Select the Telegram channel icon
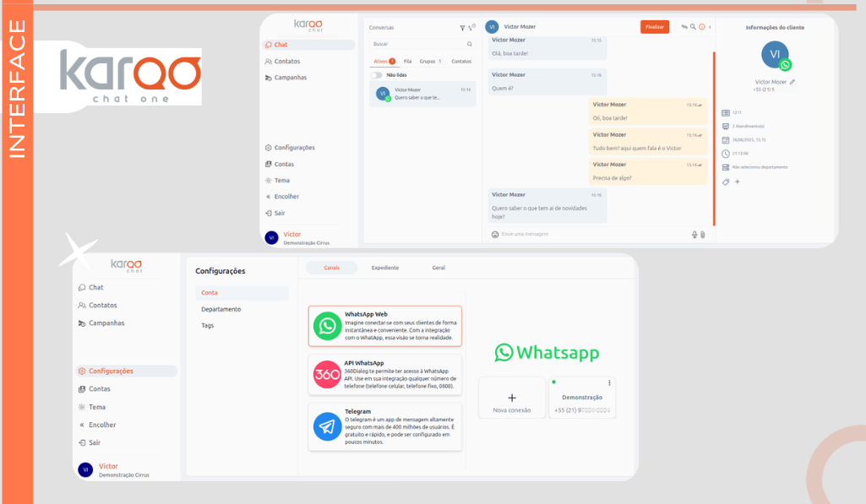Viewport: 866px width, 504px height. (x=328, y=426)
